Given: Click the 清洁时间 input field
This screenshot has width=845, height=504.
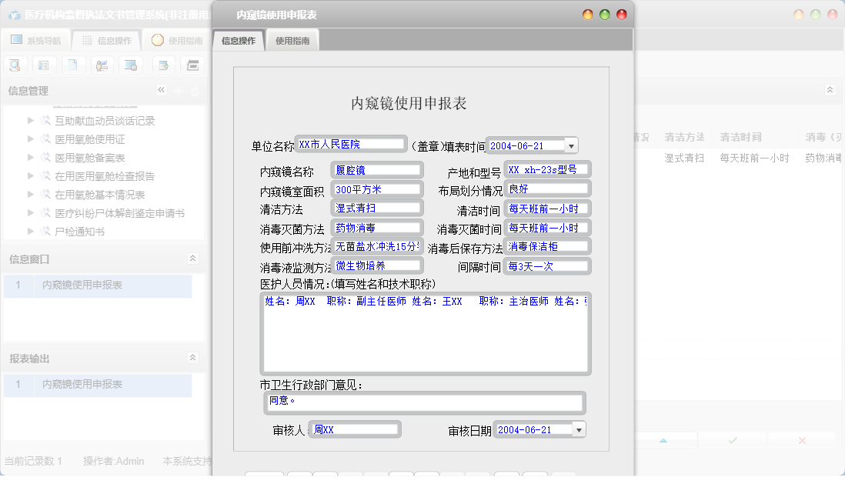Looking at the screenshot, I should coord(547,209).
